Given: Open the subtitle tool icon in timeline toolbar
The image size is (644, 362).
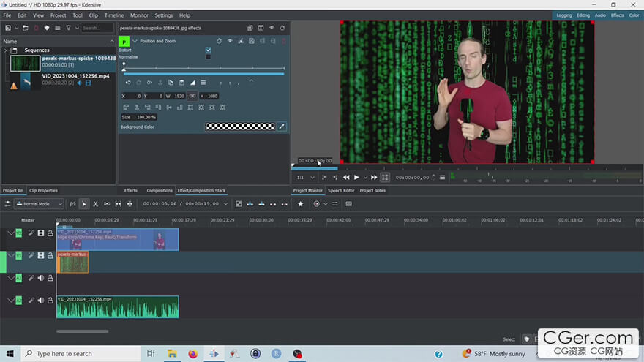Looking at the screenshot, I should (x=348, y=204).
